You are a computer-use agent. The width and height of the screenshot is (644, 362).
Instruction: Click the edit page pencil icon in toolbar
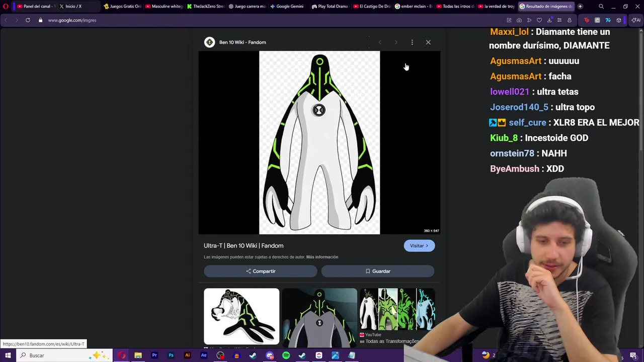point(509,20)
